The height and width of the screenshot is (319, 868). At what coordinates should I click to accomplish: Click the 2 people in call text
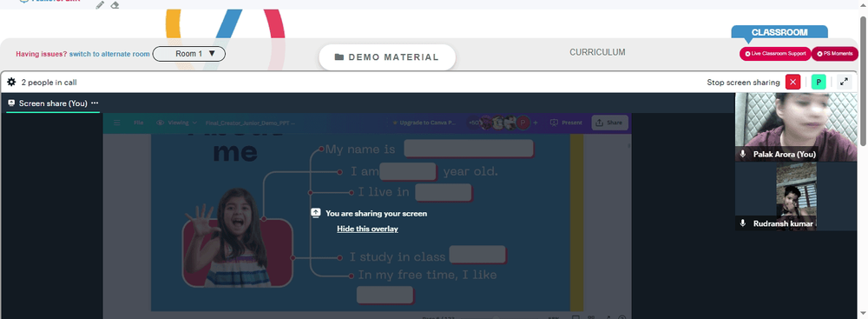tap(49, 83)
